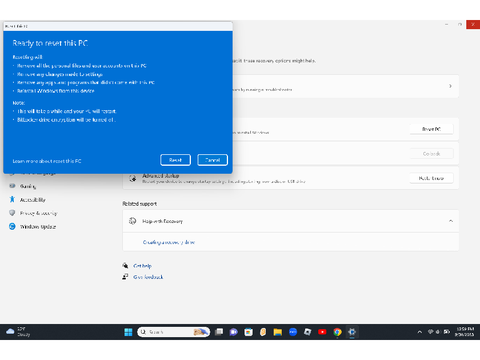This screenshot has height=360, width=480.
Task: Show hidden system tray icons
Action: pyautogui.click(x=420, y=332)
